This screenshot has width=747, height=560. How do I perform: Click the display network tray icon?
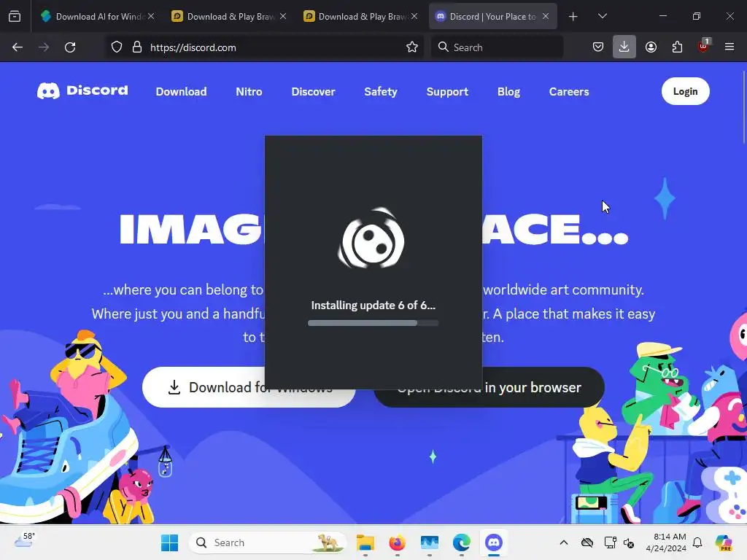611,542
